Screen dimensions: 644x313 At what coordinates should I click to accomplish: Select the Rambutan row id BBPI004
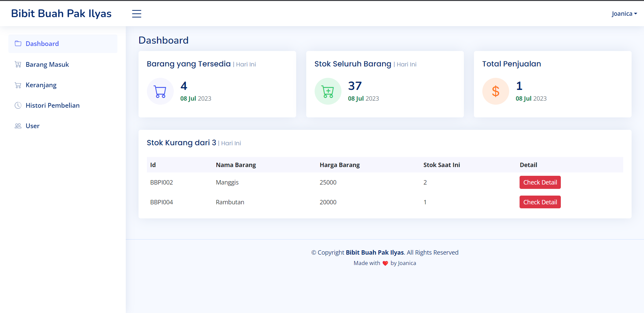tap(161, 202)
